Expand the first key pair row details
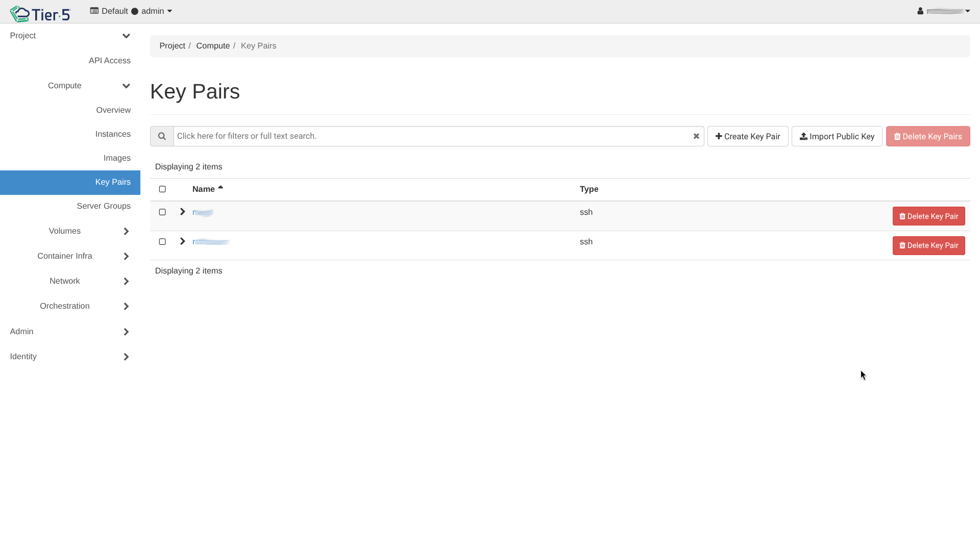The image size is (980, 551). pos(182,212)
